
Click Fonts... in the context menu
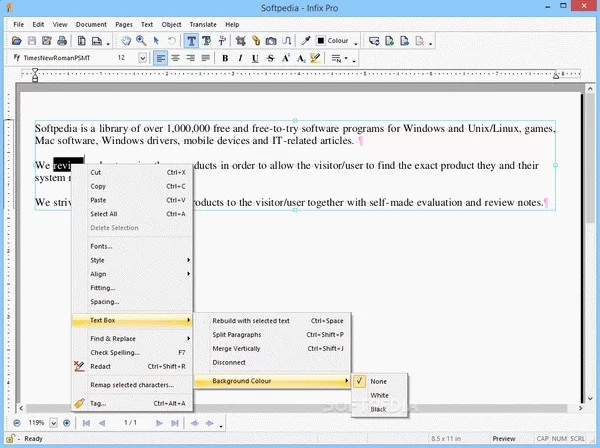pyautogui.click(x=132, y=246)
